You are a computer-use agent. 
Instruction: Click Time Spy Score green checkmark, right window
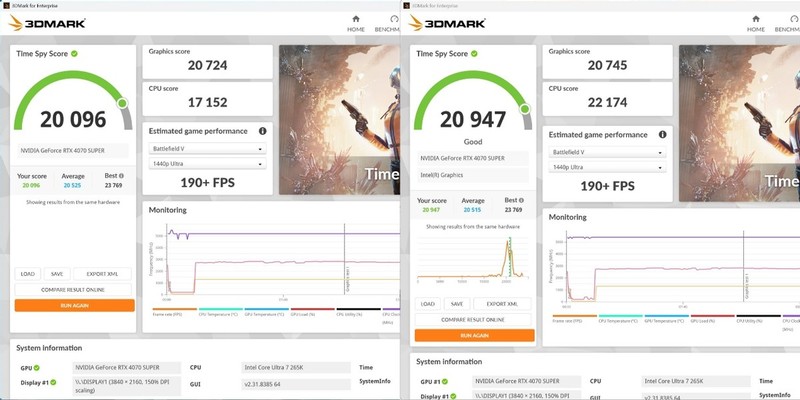pyautogui.click(x=474, y=54)
